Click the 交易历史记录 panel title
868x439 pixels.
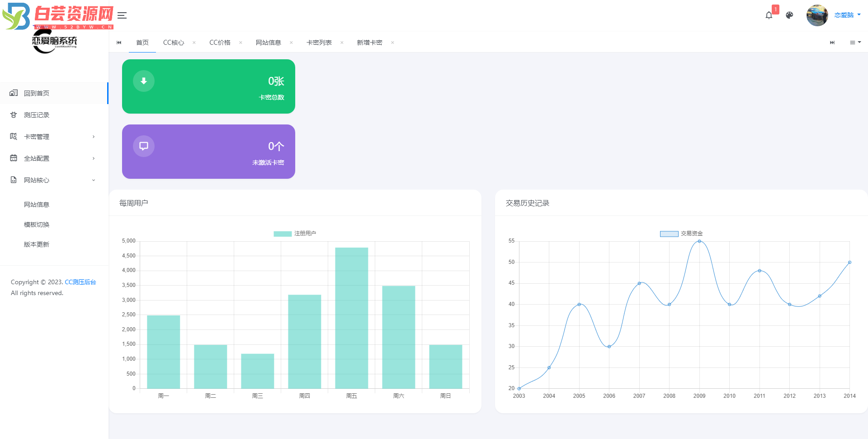pyautogui.click(x=528, y=203)
